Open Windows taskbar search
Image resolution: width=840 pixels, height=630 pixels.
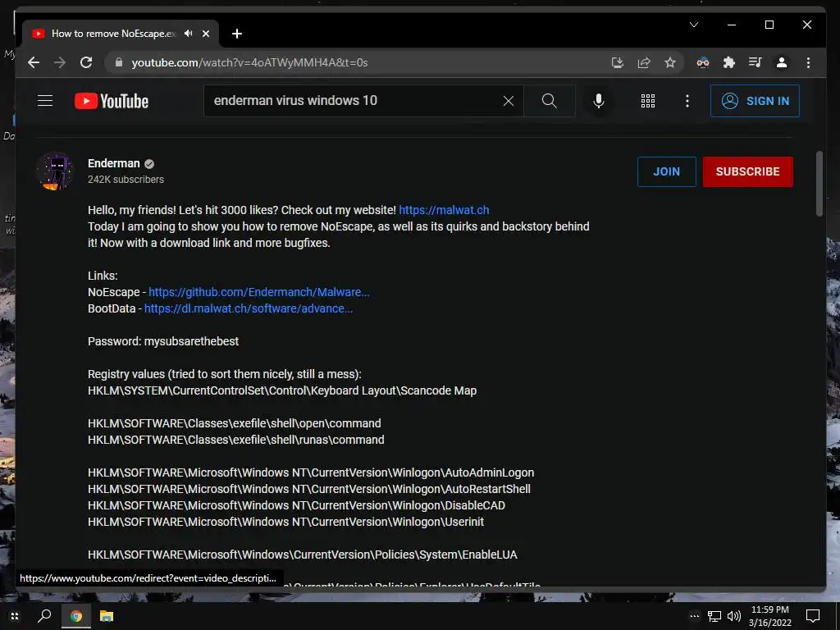pyautogui.click(x=44, y=616)
